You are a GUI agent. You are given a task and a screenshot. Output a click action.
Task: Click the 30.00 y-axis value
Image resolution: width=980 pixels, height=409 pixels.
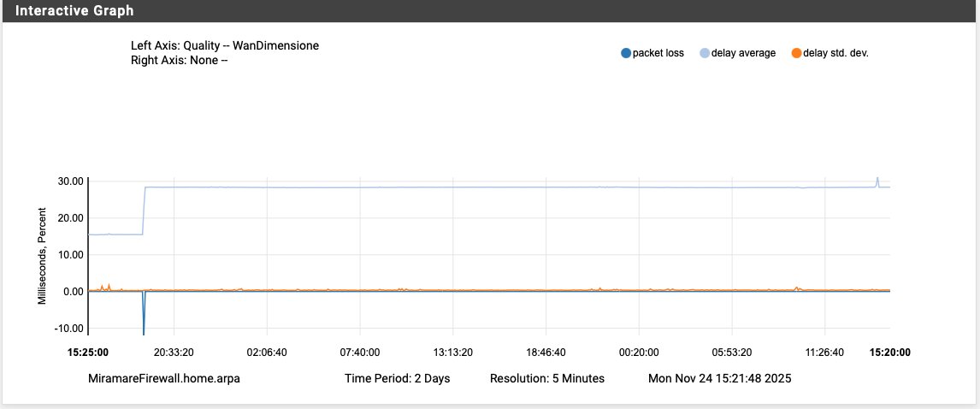(69, 181)
